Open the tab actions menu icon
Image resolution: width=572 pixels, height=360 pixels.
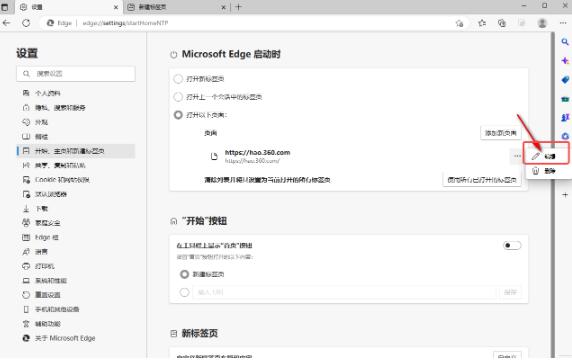(4, 7)
